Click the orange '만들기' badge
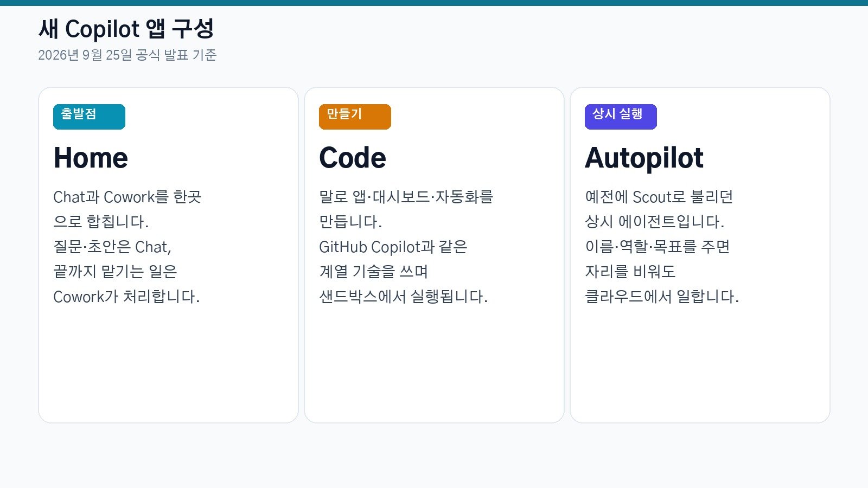The width and height of the screenshot is (868, 488). click(x=355, y=117)
